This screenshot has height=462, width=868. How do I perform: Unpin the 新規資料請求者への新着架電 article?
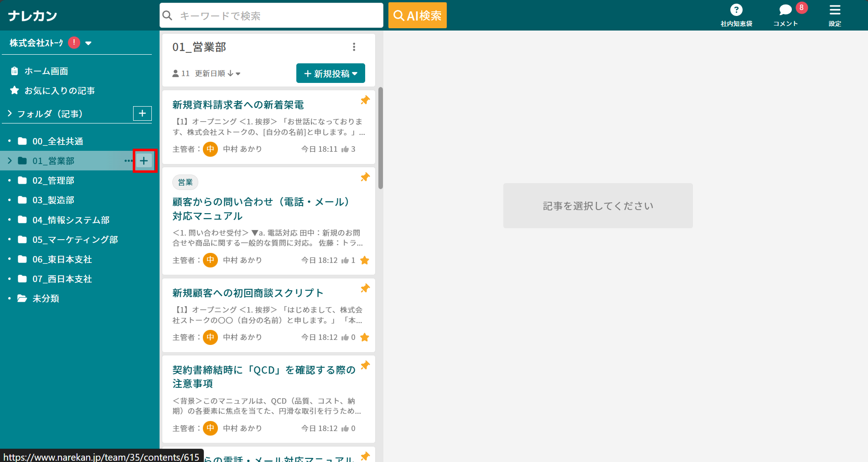[x=365, y=100]
